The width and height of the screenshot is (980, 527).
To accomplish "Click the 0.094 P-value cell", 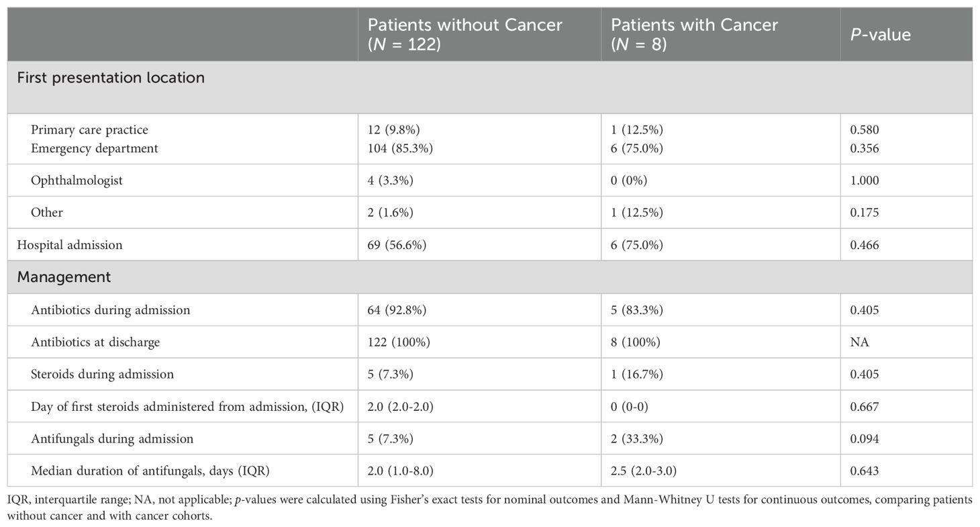I will click(x=865, y=438).
